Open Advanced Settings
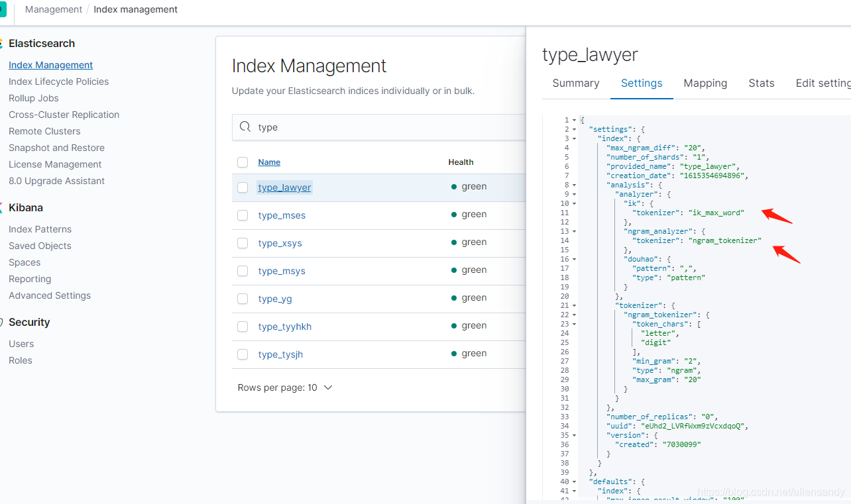The image size is (851, 504). [x=50, y=295]
